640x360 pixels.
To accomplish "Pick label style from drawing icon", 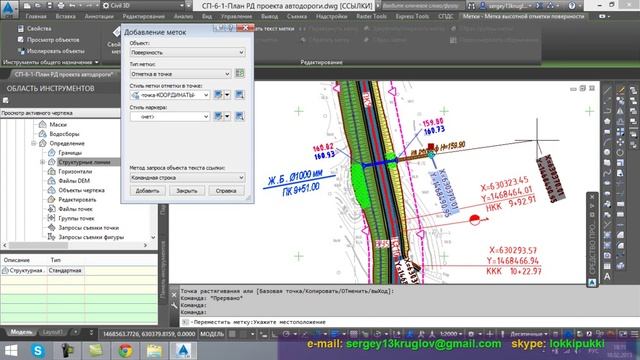I will tap(240, 95).
